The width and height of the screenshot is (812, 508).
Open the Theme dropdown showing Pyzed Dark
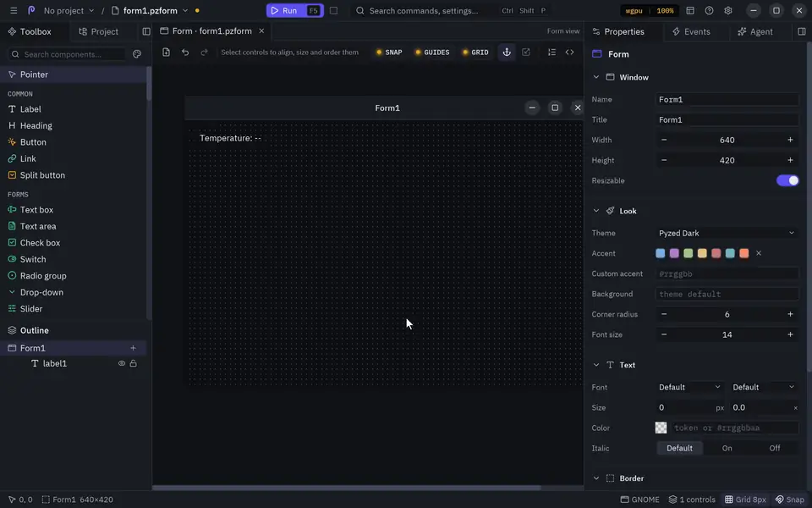pos(727,234)
